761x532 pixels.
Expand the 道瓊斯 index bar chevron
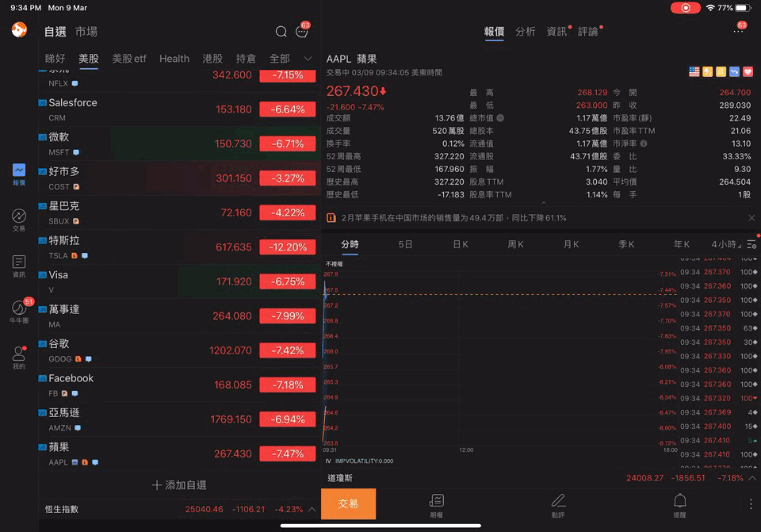[x=751, y=478]
